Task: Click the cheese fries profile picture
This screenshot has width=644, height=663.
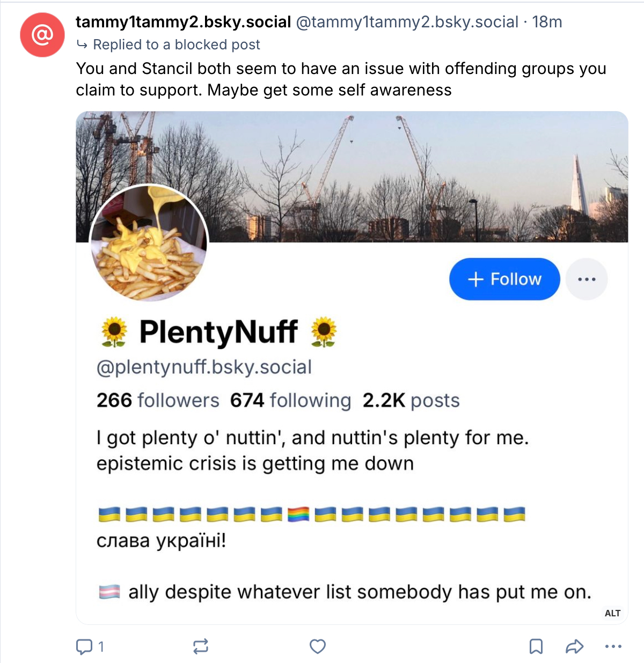Action: tap(149, 242)
